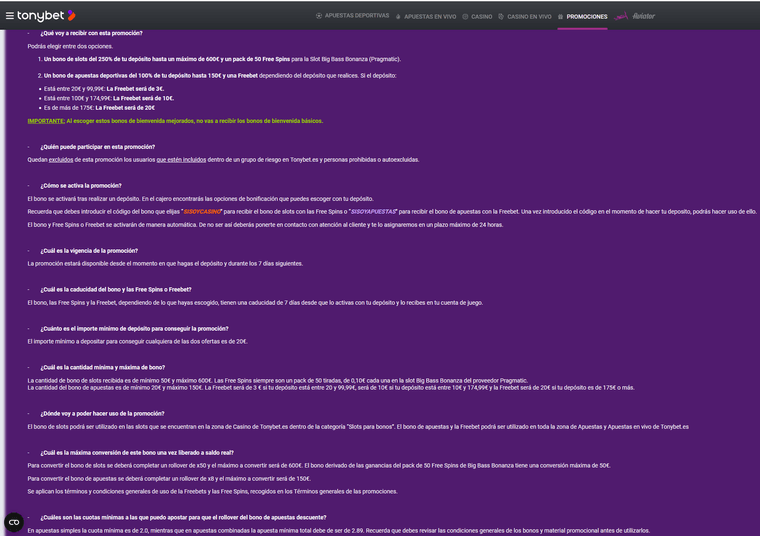Select the SISOYCASINO bonus code
This screenshot has height=536, width=760.
(202, 211)
